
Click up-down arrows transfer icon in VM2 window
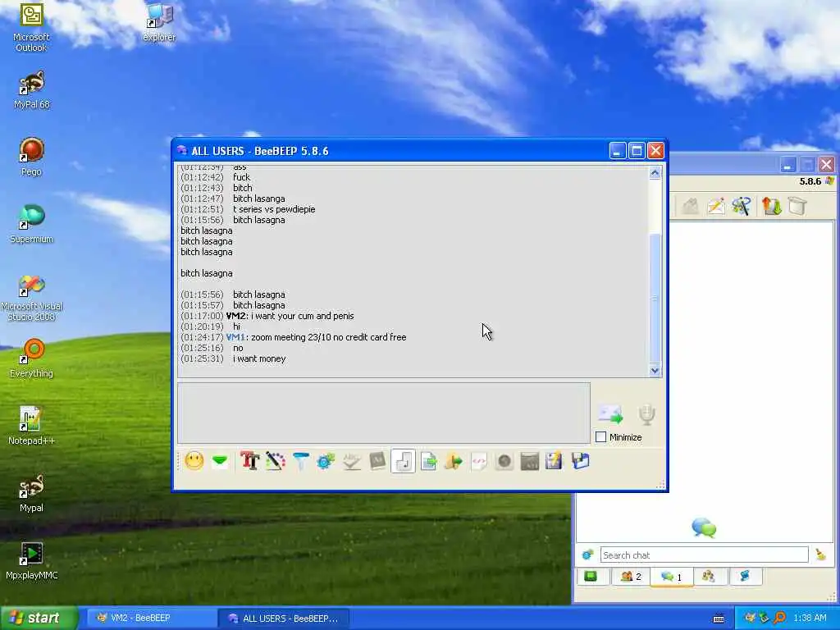pyautogui.click(x=771, y=206)
